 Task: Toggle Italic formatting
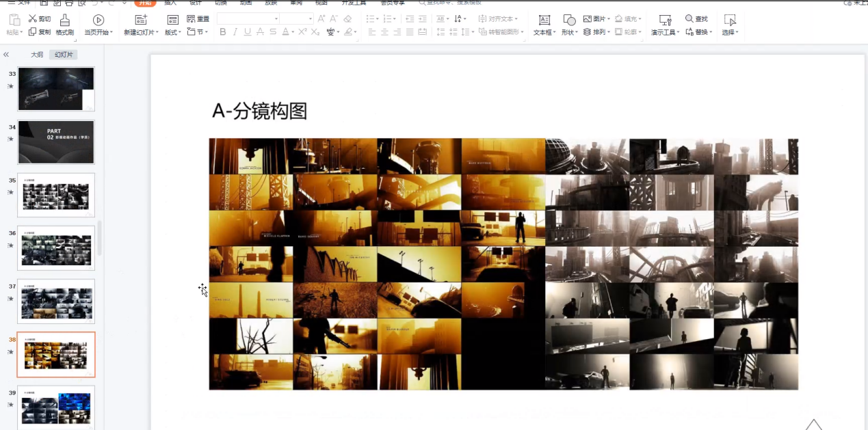[235, 32]
